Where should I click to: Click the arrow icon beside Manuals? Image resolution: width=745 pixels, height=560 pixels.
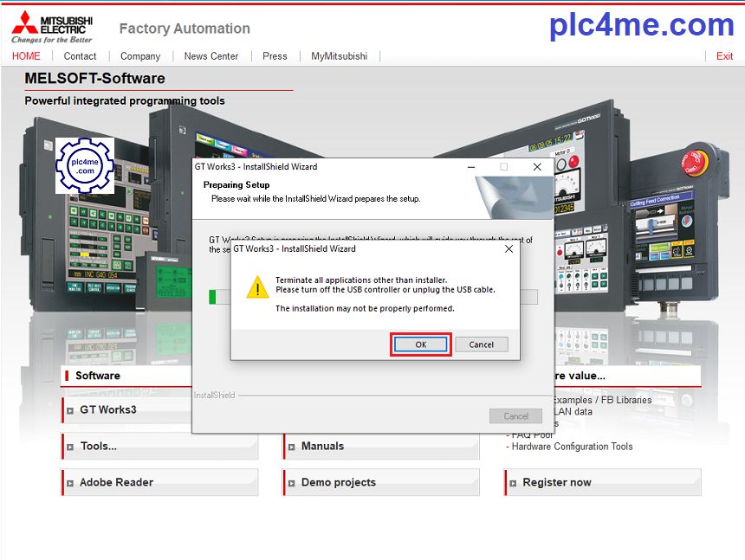(292, 447)
